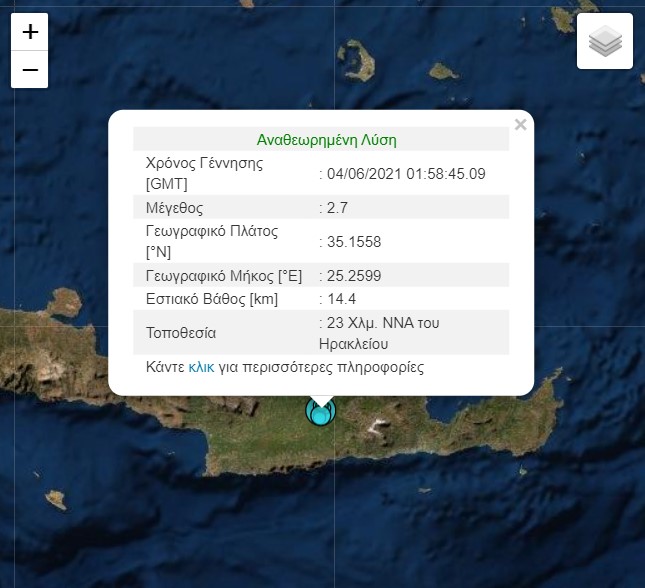Click the 'Εστιακό Βάθος [km]' label
The image size is (645, 588).
click(x=211, y=299)
